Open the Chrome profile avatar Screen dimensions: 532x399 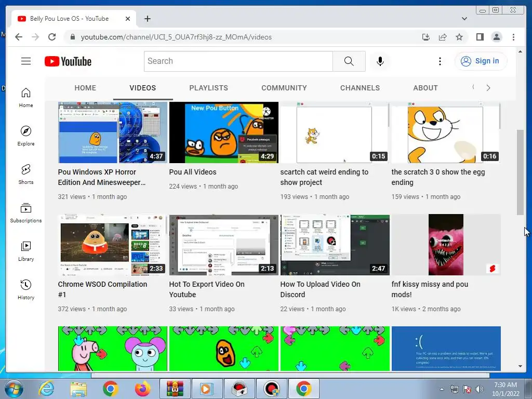click(496, 37)
